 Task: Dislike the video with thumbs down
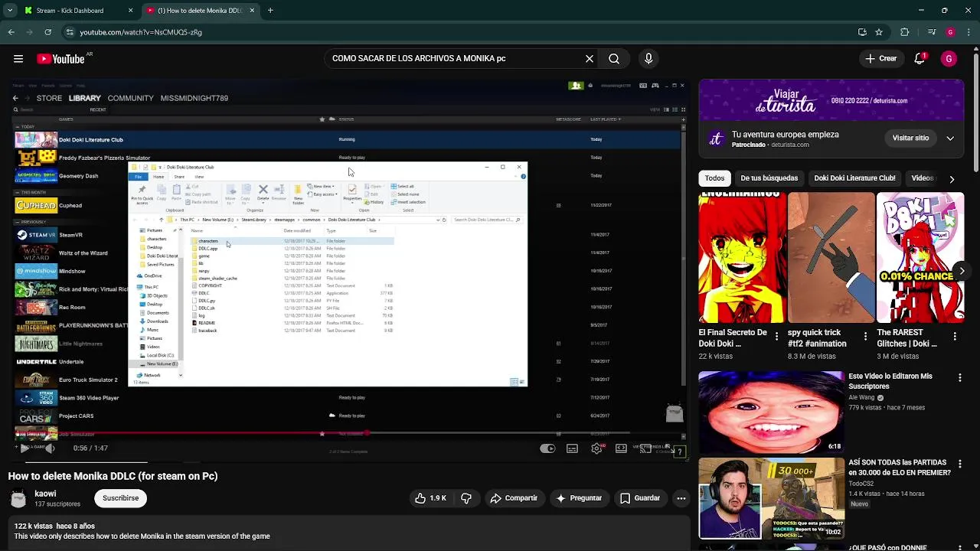(466, 498)
